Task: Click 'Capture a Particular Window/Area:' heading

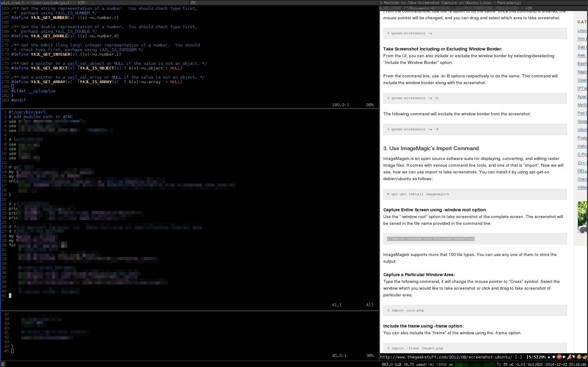Action: 419,275
